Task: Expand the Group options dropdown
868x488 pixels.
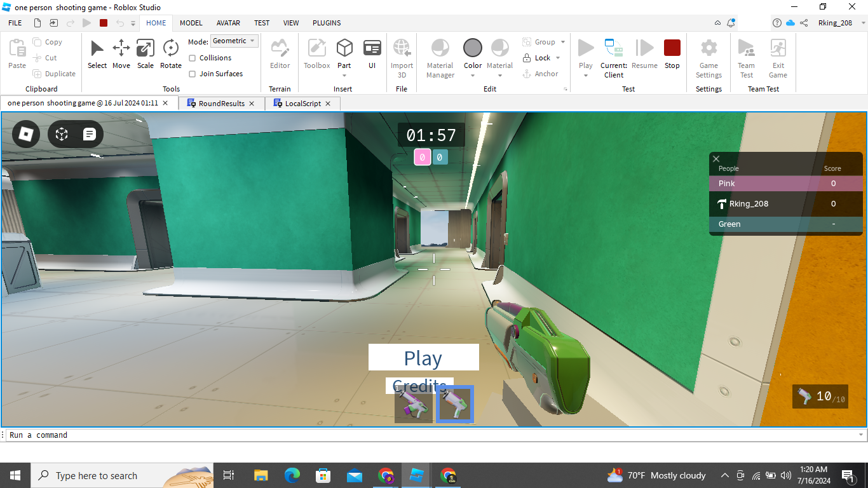Action: click(x=562, y=42)
